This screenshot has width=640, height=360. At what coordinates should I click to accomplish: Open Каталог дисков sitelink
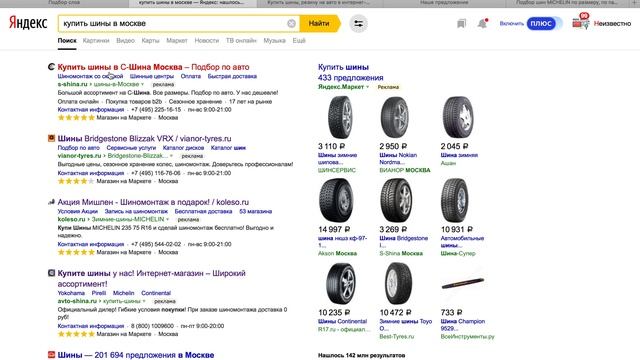pos(183,148)
